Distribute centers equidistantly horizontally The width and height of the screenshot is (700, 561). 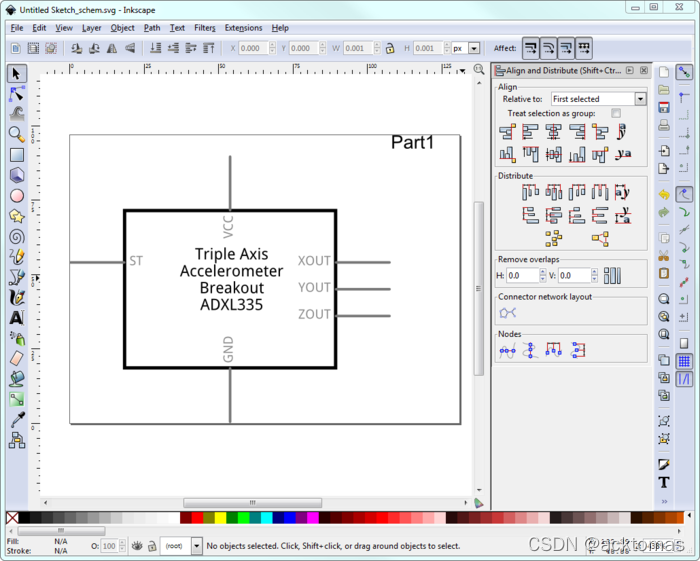pyautogui.click(x=554, y=192)
